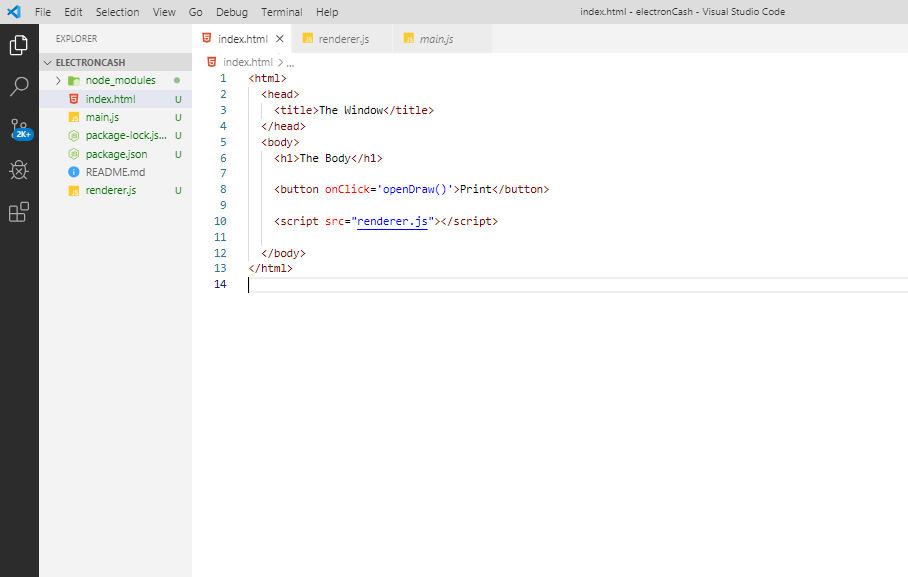Click the breadcrumb ellipsis after index.html
Image resolution: width=908 pixels, height=577 pixels.
pos(290,63)
